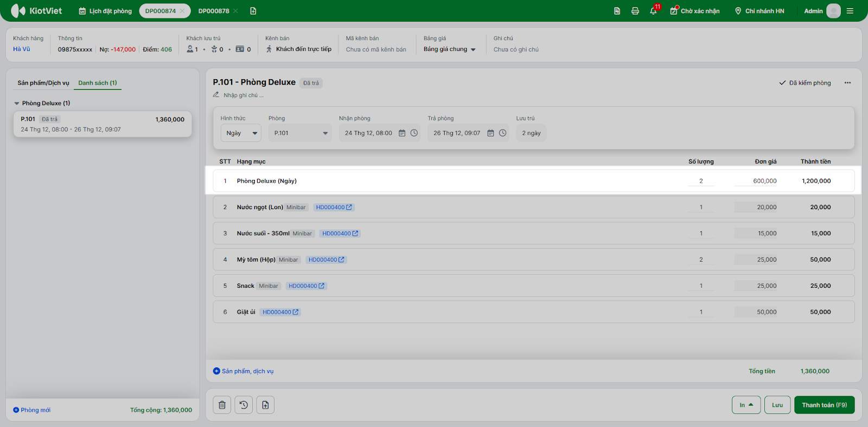Viewport: 868px width, 427px height.
Task: Click the Snack unit price 25,000
Action: [756, 286]
